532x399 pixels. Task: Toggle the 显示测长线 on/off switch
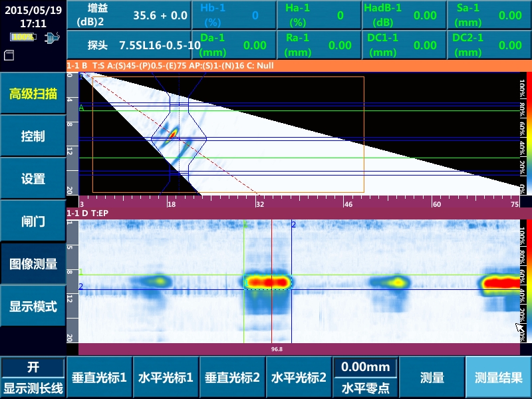[x=33, y=377]
